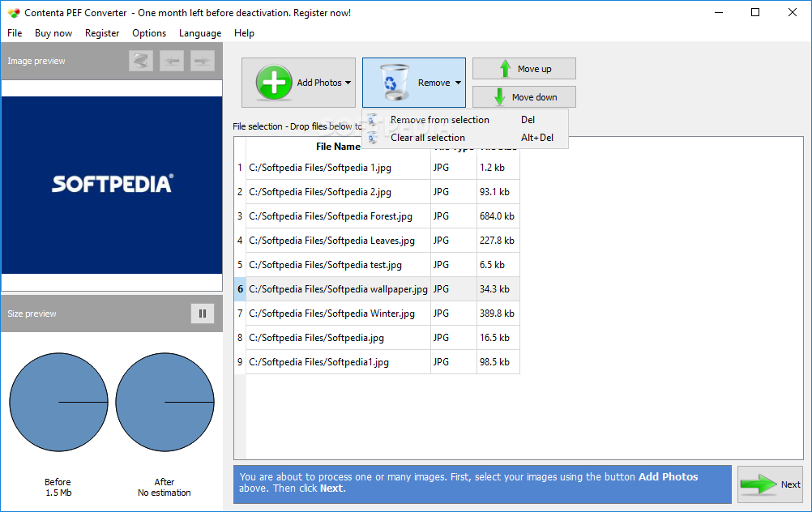Minimize the Contenta PEF Converter window
The width and height of the screenshot is (812, 512).
click(719, 12)
